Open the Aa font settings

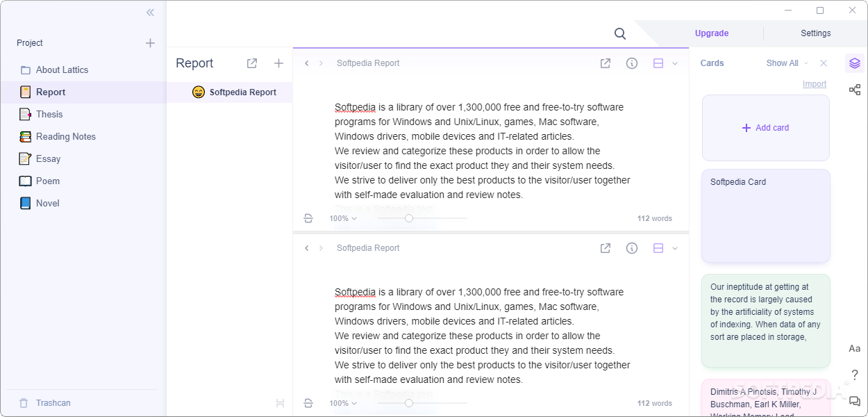click(855, 349)
